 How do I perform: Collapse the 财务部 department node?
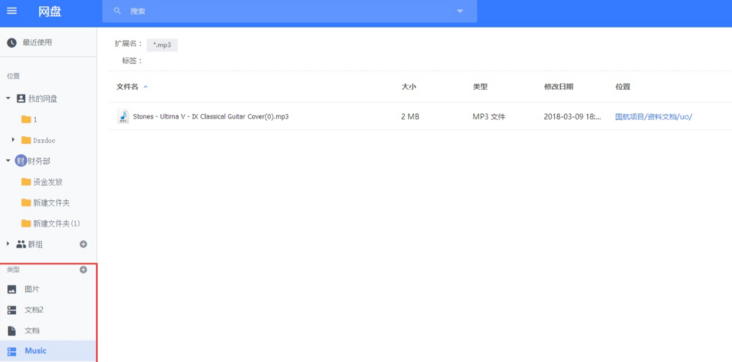click(x=8, y=161)
